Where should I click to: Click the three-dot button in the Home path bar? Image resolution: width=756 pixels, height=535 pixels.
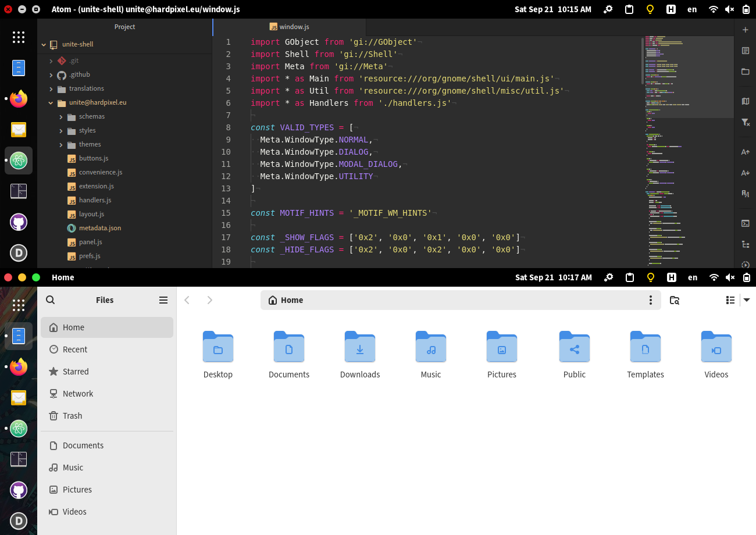(x=651, y=300)
